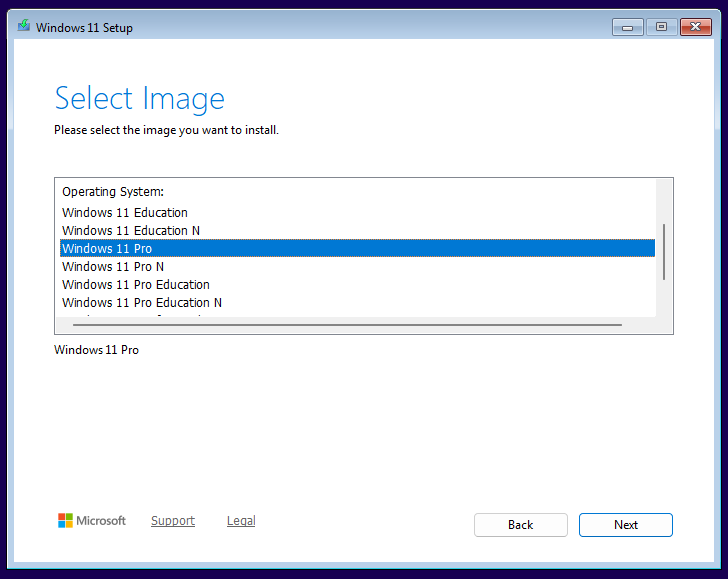
Task: Click the vertical scrollbar thumb in image list
Action: pos(664,252)
